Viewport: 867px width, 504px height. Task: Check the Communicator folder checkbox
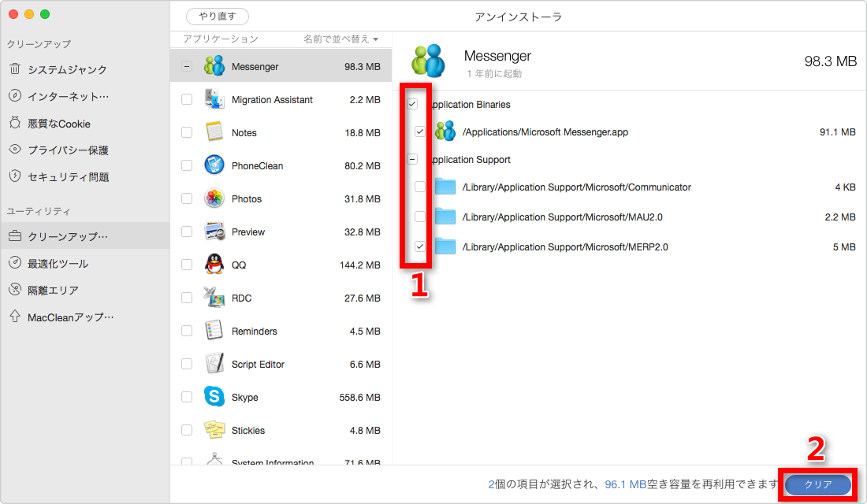420,187
